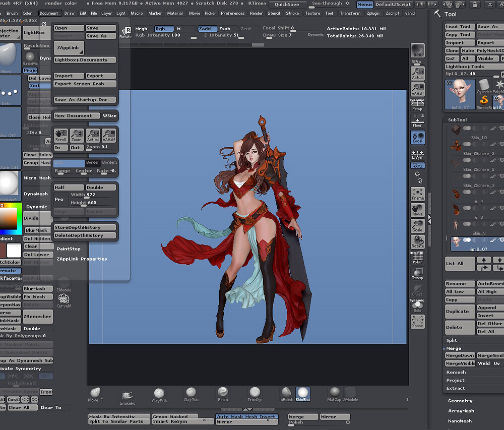Viewport: 504px width, 430px height.
Task: Expand the Project section
Action: pos(455,380)
